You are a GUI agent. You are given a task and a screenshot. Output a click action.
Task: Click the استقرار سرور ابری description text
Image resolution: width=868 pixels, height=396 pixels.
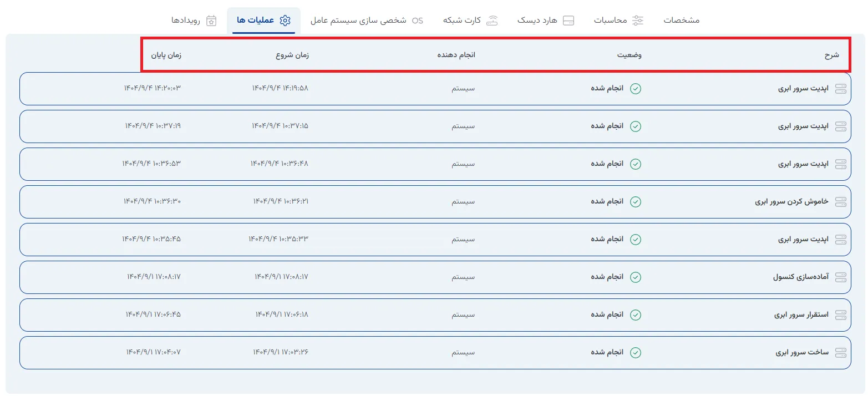pyautogui.click(x=801, y=315)
